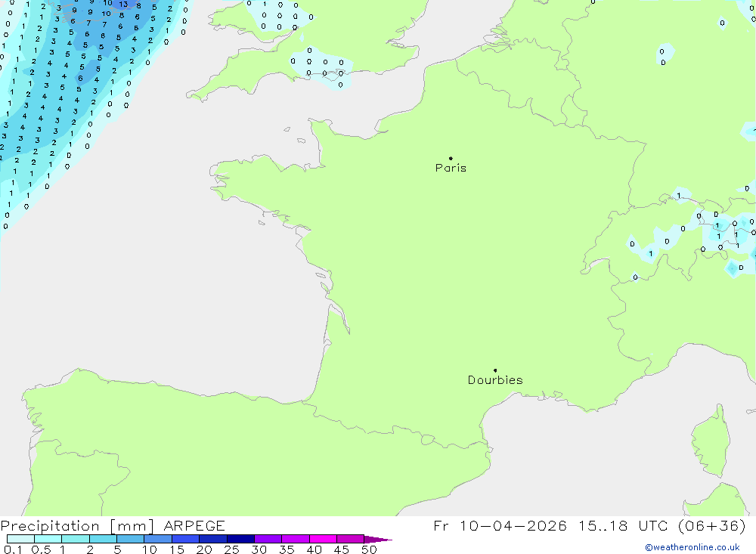Click the 'Precipitation [mm]' title text
The height and width of the screenshot is (554, 756).
[x=77, y=526]
